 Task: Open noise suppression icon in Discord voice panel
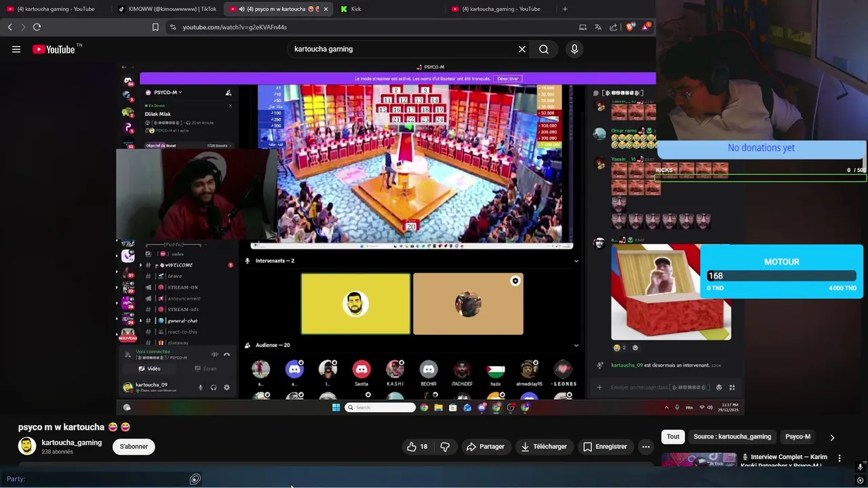coord(215,354)
